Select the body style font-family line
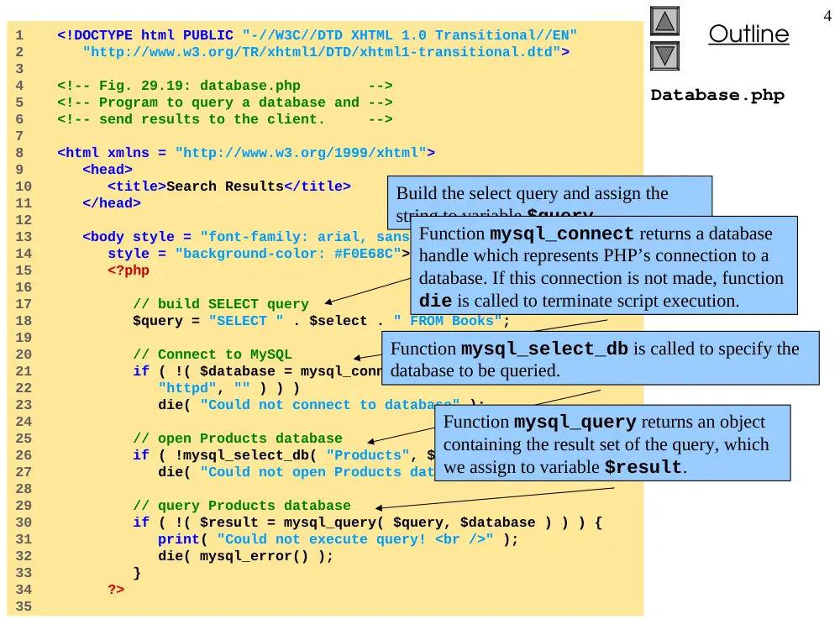Screen dimensions: 840x630 pyautogui.click(x=246, y=237)
